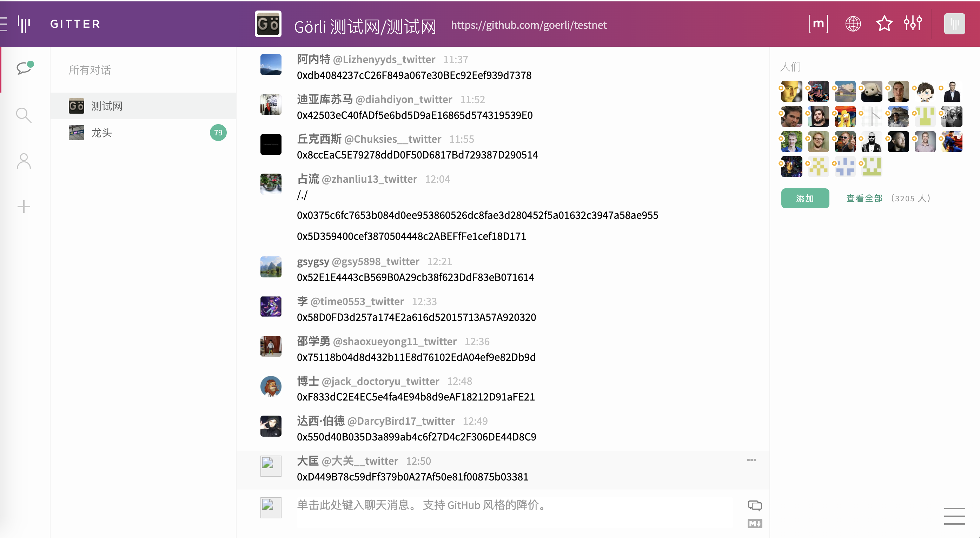The image size is (980, 538).
Task: Open the Matrix [m] icon in the header
Action: (818, 24)
